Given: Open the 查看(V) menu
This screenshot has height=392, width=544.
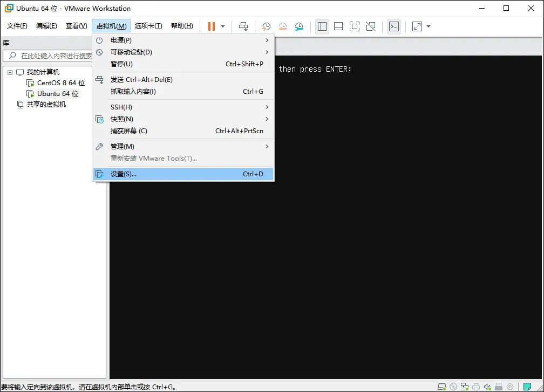Looking at the screenshot, I should 76,26.
